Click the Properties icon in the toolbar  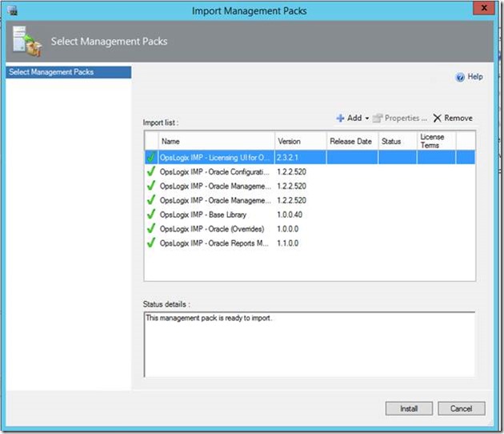(x=378, y=119)
